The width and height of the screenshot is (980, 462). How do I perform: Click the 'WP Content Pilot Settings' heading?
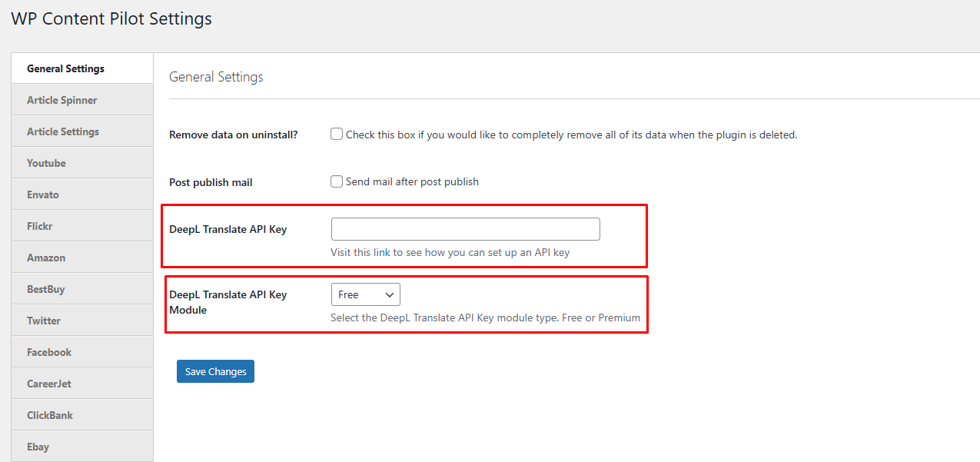[111, 19]
